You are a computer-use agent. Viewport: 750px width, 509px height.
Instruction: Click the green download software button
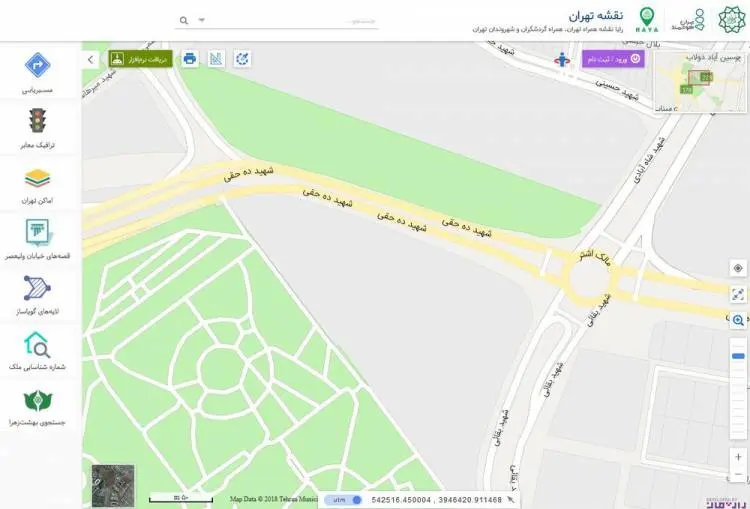[x=141, y=59]
